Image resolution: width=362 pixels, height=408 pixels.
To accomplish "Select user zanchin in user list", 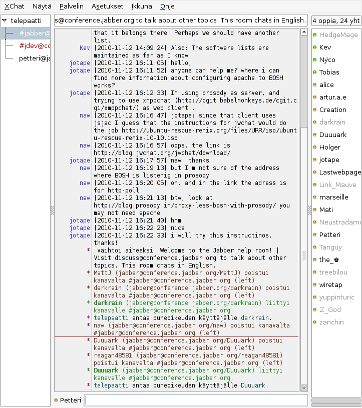I will [331, 322].
